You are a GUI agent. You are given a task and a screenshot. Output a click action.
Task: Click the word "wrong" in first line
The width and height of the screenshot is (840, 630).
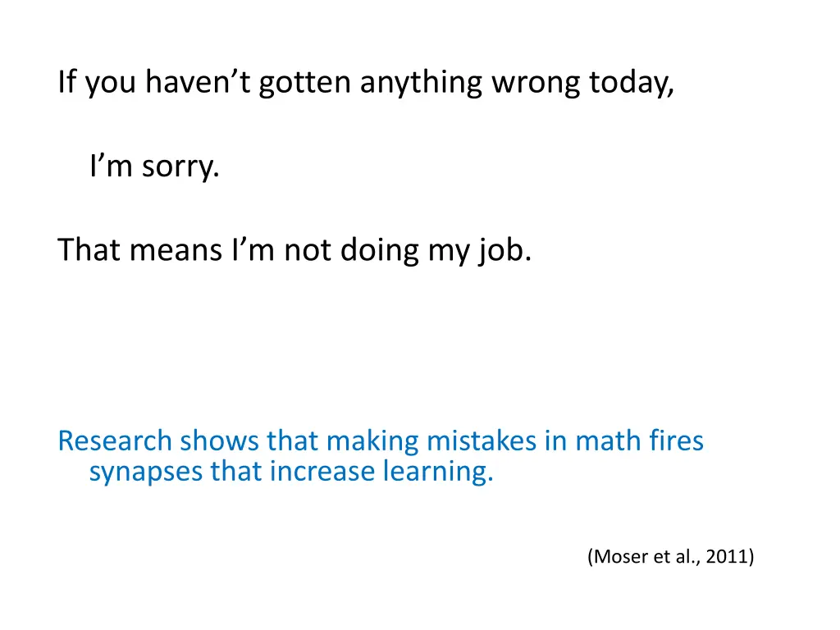[x=536, y=83]
